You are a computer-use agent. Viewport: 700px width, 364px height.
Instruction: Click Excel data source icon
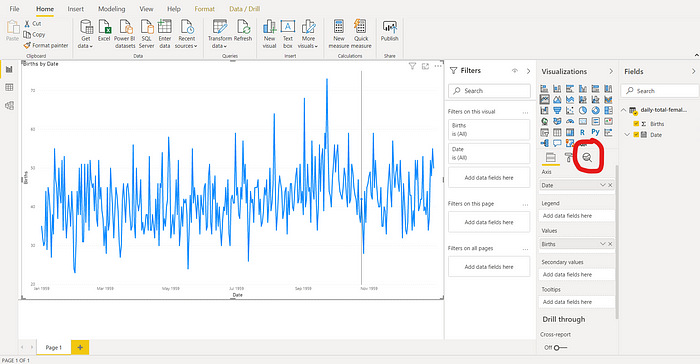(x=104, y=31)
